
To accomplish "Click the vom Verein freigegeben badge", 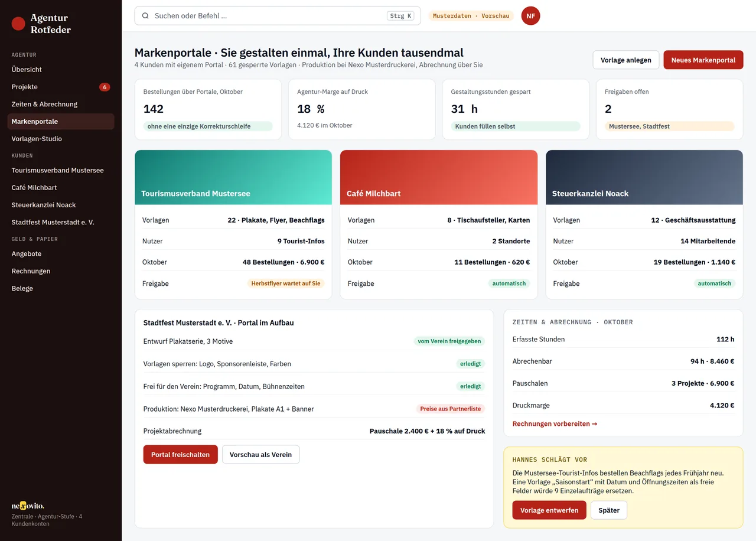I will click(449, 341).
